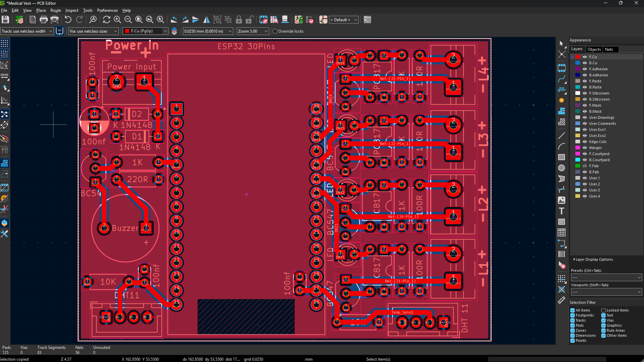644x362 pixels.
Task: Select the Measure ruler tool
Action: [561, 300]
